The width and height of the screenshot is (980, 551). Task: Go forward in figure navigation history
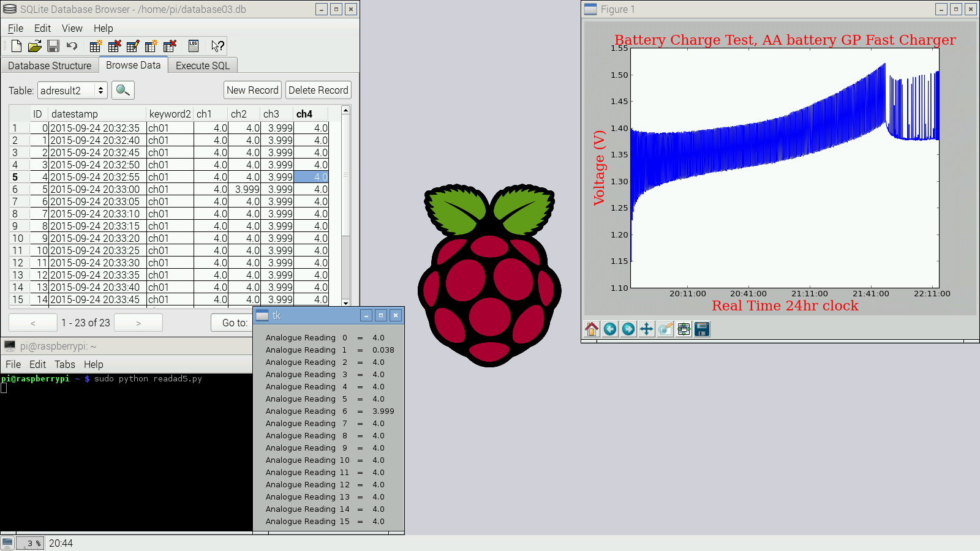coord(628,329)
